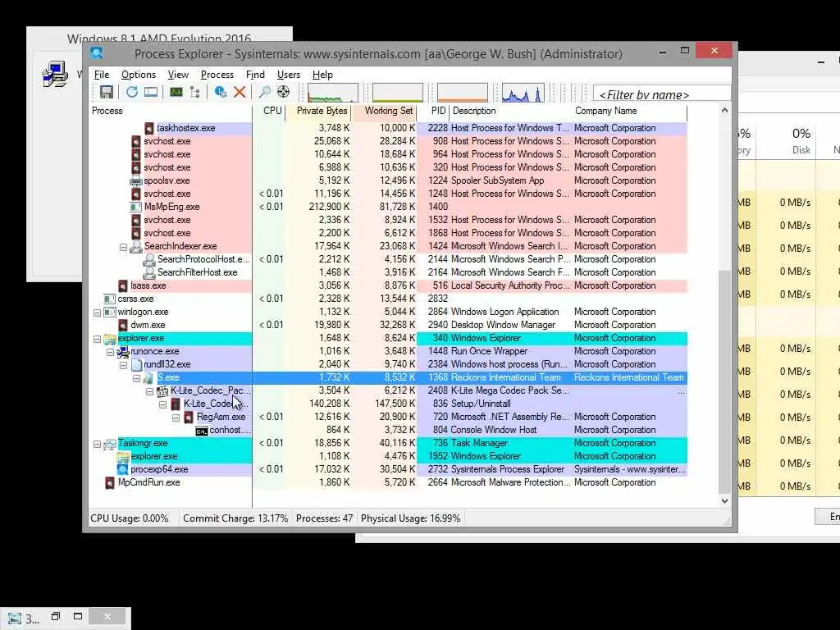Select the SearchProtocolHost.exe icon

pos(149,259)
